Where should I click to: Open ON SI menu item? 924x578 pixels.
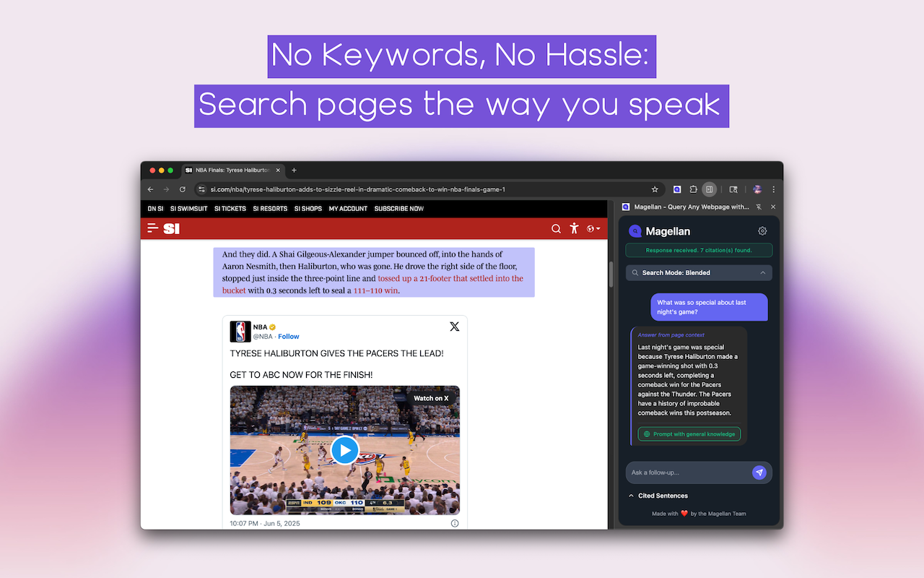click(x=155, y=209)
